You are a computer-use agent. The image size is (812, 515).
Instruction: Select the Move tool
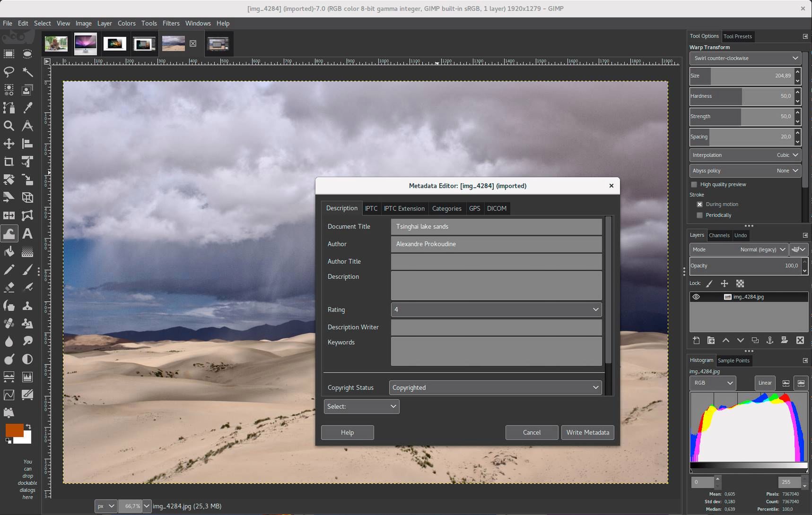(x=9, y=144)
